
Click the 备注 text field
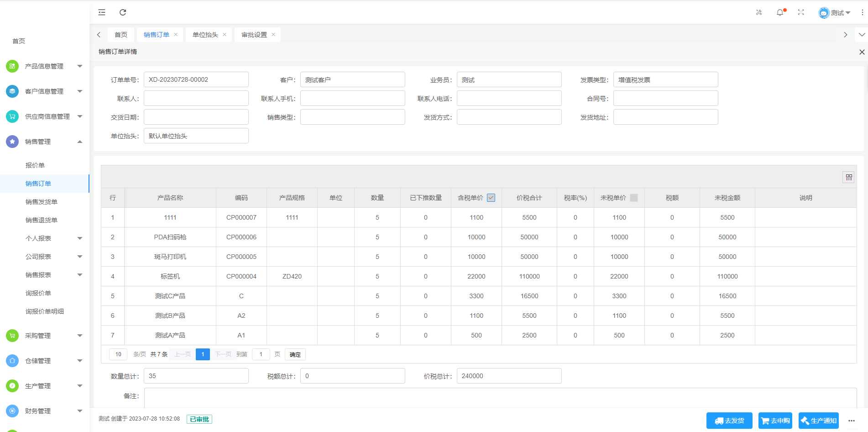(500, 397)
